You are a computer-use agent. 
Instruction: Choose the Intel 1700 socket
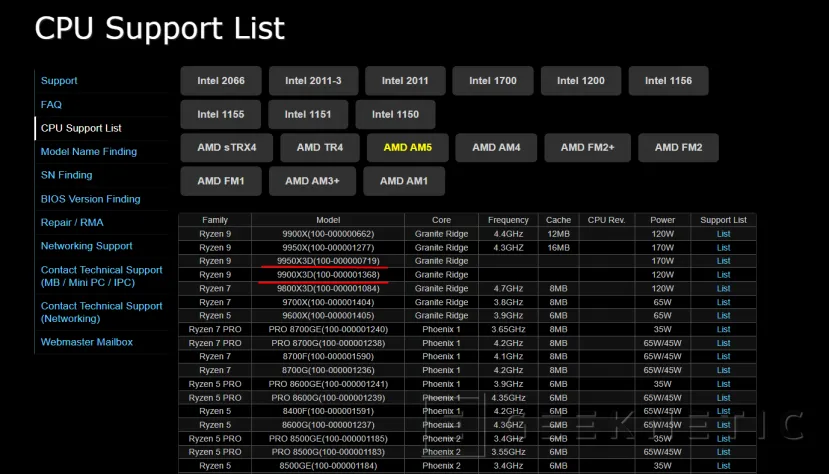coord(493,81)
